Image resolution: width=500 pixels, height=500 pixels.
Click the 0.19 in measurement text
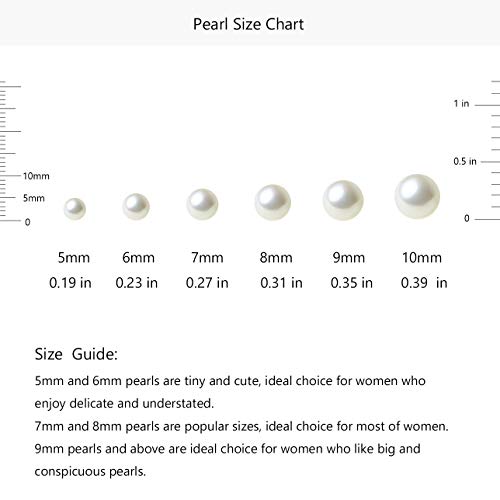point(70,283)
